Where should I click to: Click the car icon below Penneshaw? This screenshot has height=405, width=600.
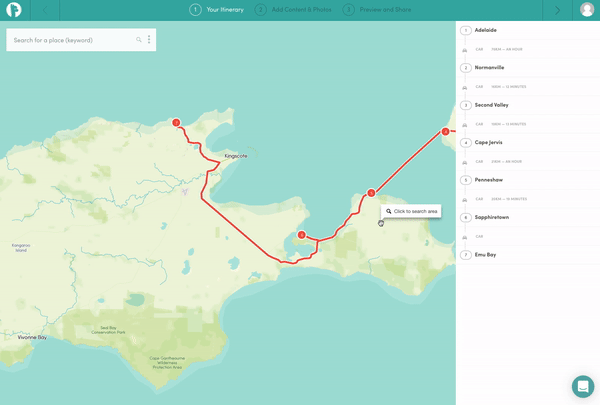[465, 199]
